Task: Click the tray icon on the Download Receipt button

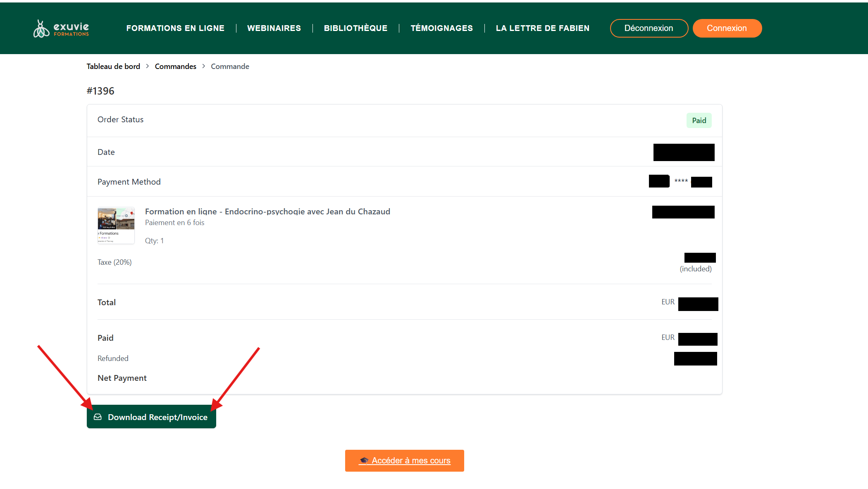Action: [x=98, y=417]
